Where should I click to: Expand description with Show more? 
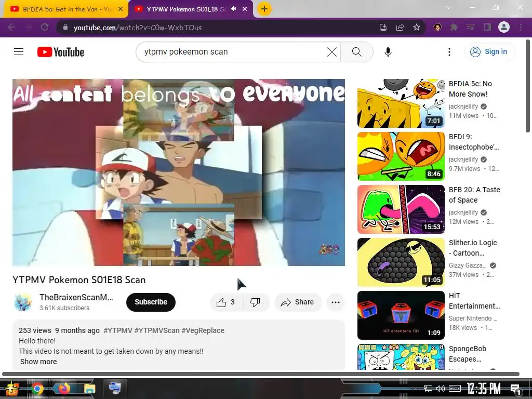(x=38, y=362)
